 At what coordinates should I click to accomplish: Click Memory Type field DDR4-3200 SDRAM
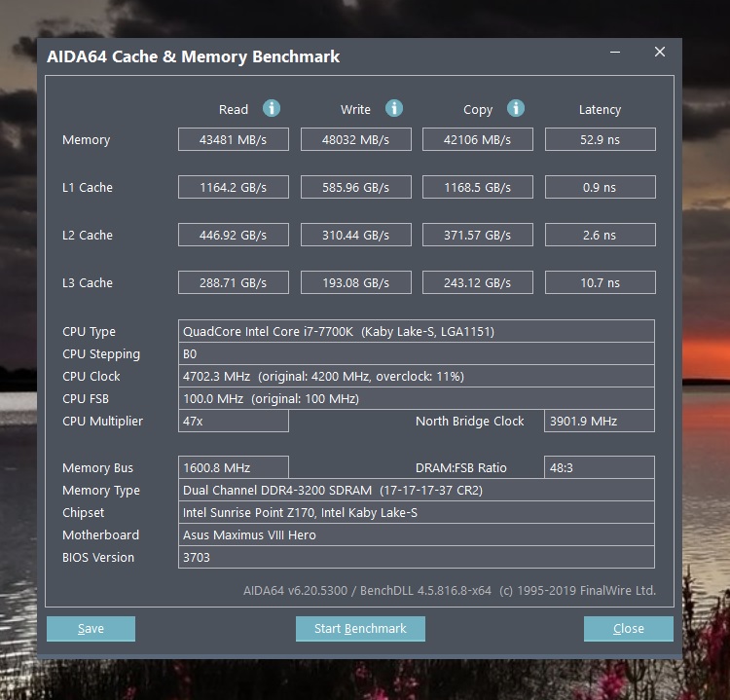point(417,490)
